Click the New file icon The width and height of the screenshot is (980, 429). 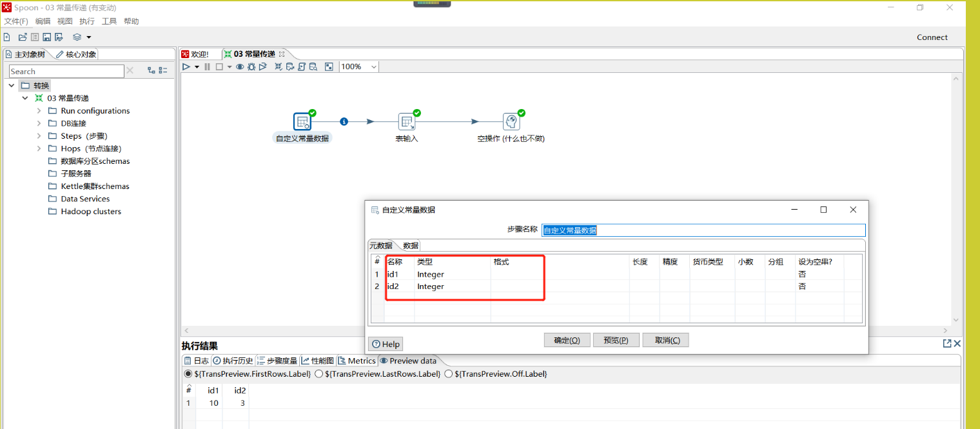(7, 37)
